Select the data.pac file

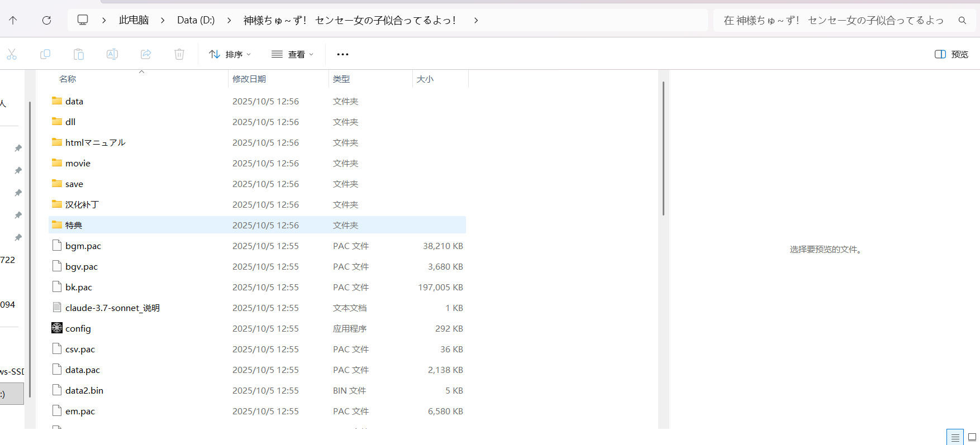point(257,370)
